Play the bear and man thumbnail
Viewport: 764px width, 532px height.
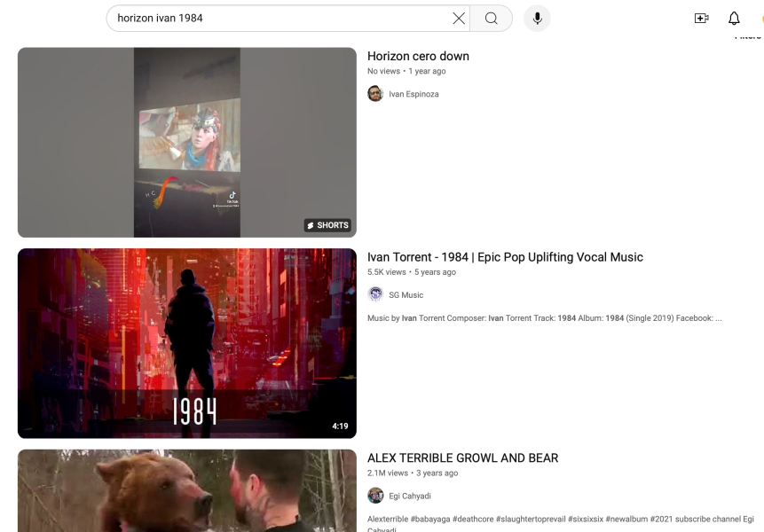click(187, 490)
